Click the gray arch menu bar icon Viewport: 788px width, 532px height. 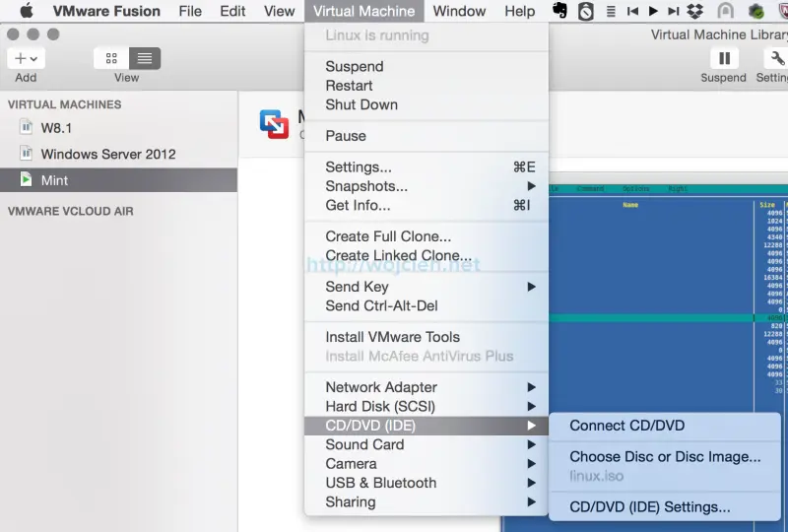click(725, 11)
